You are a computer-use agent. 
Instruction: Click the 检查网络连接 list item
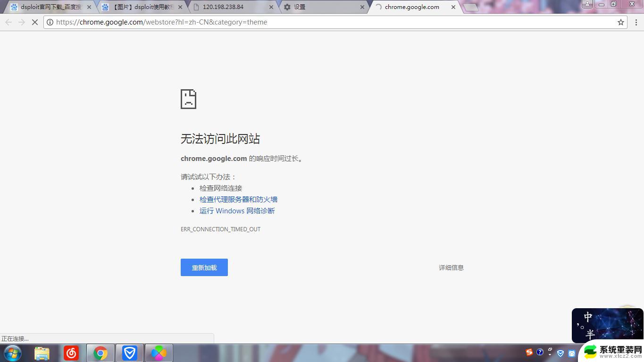pos(221,188)
